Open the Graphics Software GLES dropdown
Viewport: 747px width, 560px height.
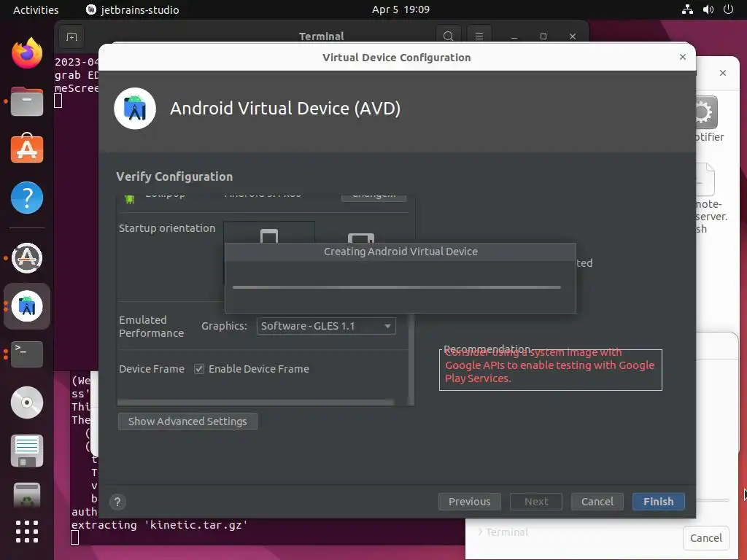tap(326, 326)
